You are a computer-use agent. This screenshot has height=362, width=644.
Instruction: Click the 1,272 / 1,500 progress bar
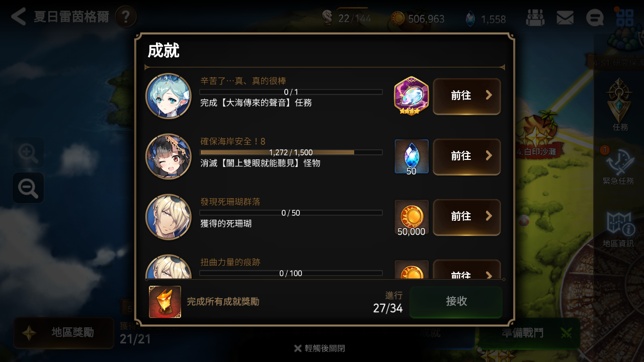[291, 152]
